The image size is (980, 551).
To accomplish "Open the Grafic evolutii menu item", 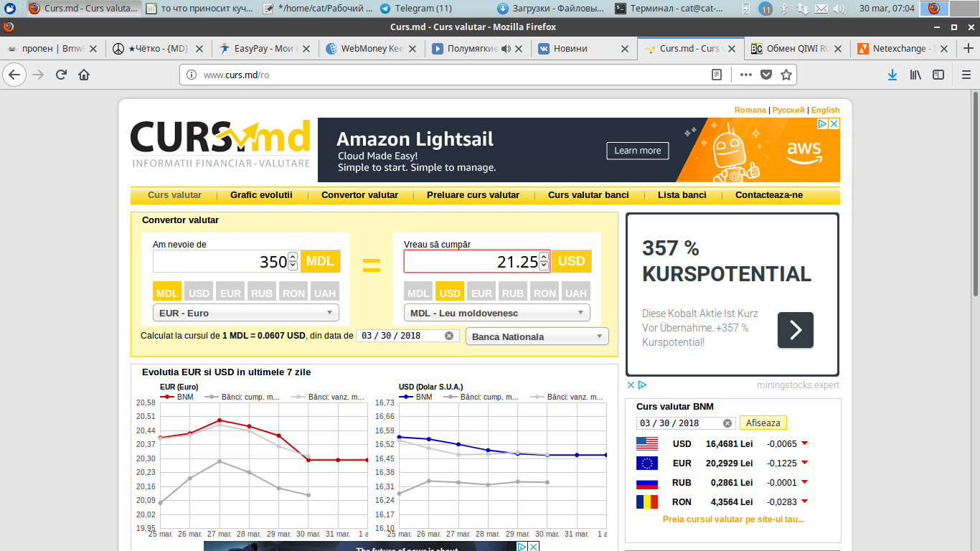I will click(261, 195).
